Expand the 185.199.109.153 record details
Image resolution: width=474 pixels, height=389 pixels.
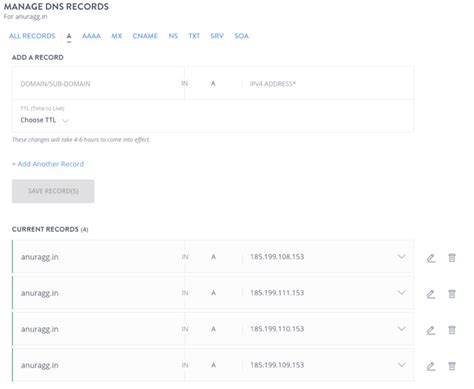coord(401,365)
